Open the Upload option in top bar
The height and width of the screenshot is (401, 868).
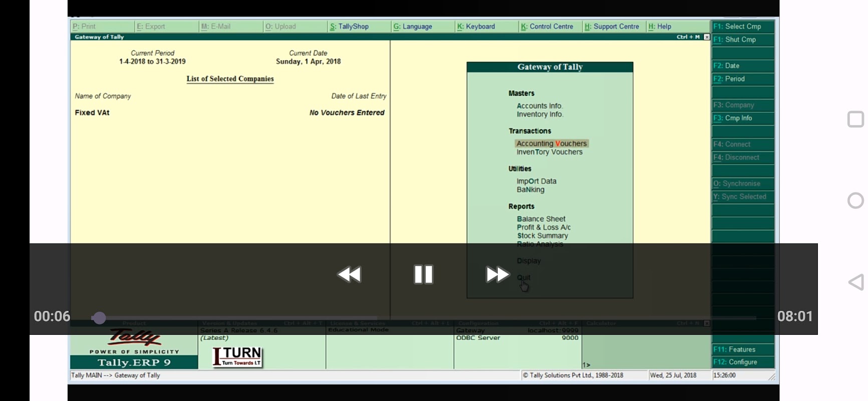pyautogui.click(x=295, y=27)
